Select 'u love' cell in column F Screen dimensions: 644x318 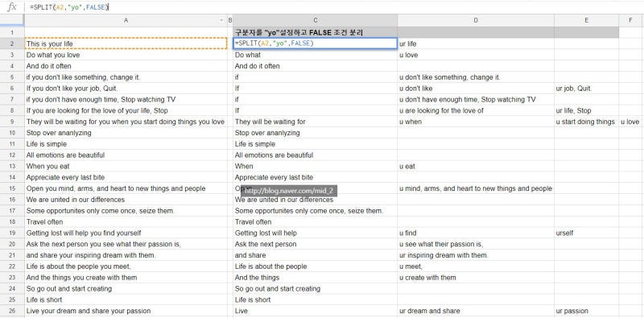(630, 122)
